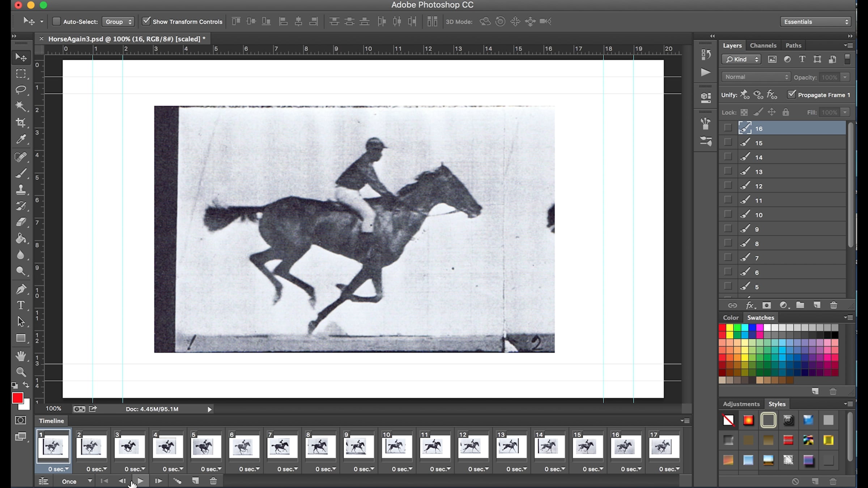The image size is (868, 488).
Task: Select the Magic Wand tool
Action: point(21,106)
